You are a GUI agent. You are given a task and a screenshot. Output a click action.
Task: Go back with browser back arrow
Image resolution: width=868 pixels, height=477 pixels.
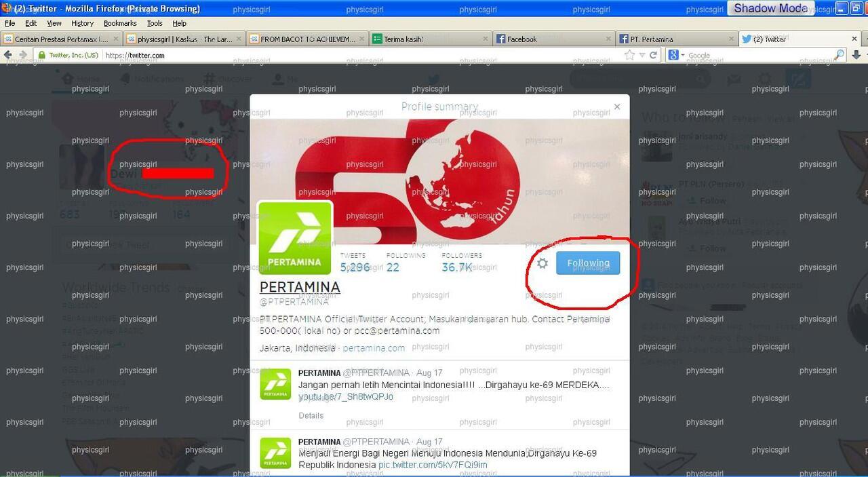[x=9, y=55]
